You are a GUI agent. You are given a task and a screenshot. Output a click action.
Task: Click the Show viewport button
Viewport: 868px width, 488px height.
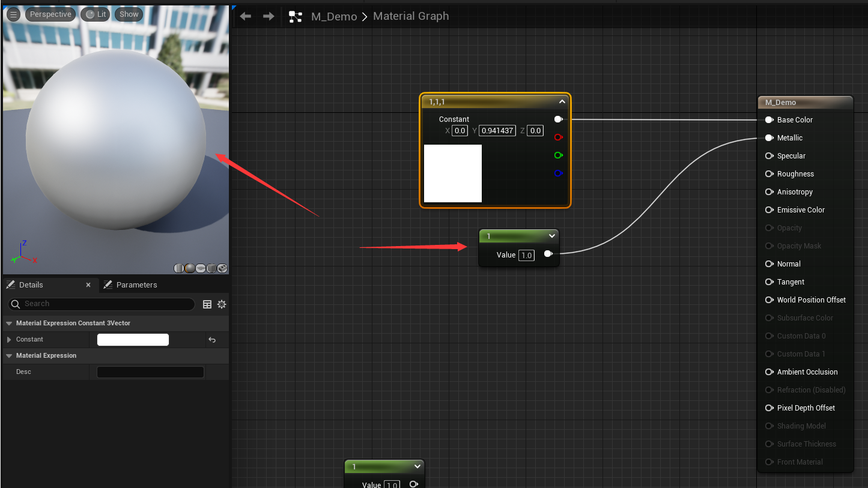(129, 14)
